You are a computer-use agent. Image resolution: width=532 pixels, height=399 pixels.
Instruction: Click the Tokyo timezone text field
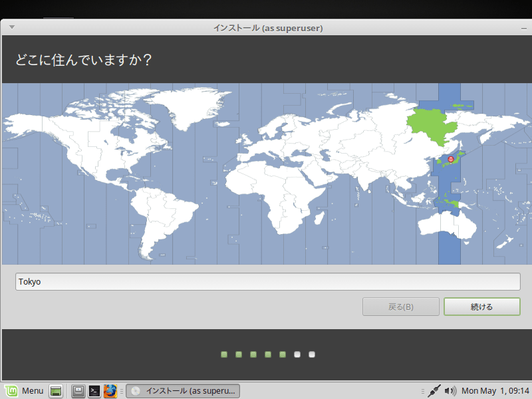[x=268, y=281]
